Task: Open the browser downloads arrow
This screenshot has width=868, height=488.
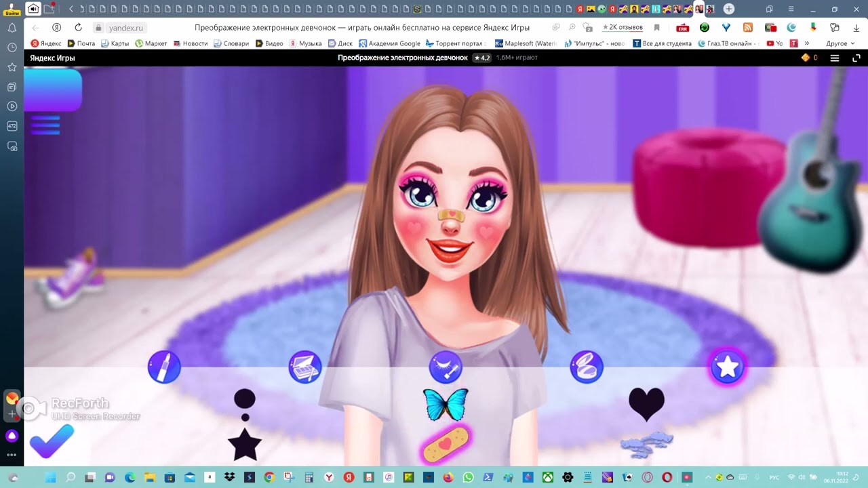Action: 856,28
